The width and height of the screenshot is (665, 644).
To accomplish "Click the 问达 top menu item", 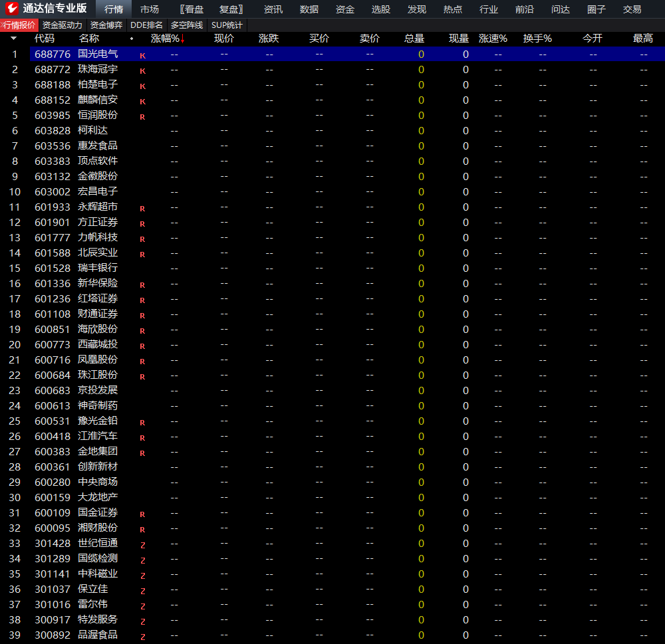I will [x=560, y=9].
